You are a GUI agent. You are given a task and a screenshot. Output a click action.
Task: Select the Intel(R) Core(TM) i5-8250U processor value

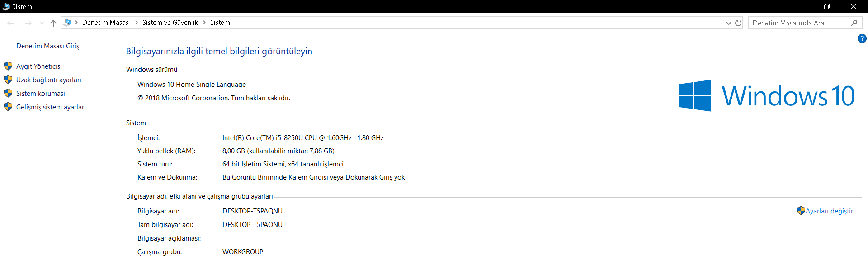[303, 138]
